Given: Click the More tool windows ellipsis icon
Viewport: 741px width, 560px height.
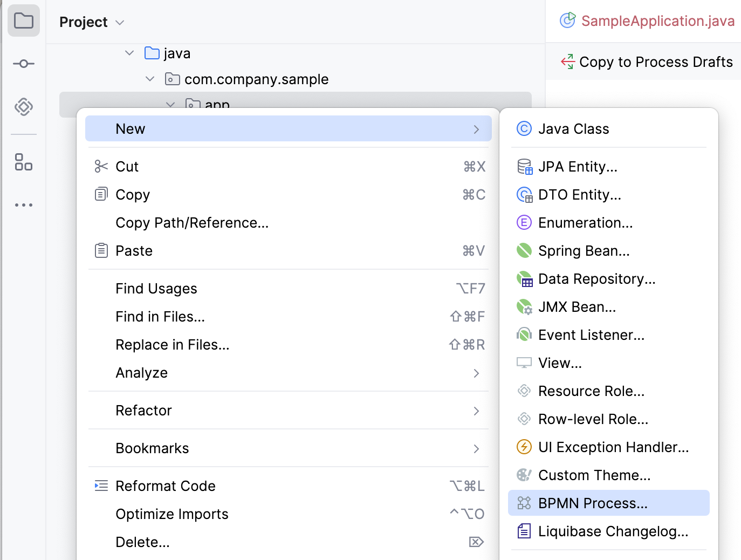Looking at the screenshot, I should tap(23, 204).
